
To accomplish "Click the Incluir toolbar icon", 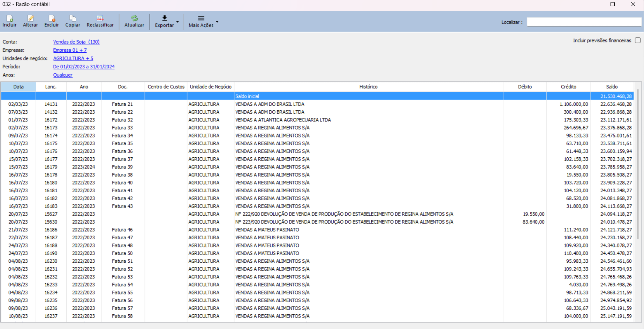I will tap(9, 18).
